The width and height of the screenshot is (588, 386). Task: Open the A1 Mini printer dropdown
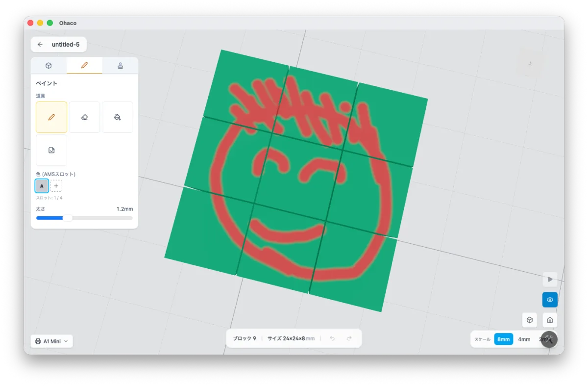point(52,341)
